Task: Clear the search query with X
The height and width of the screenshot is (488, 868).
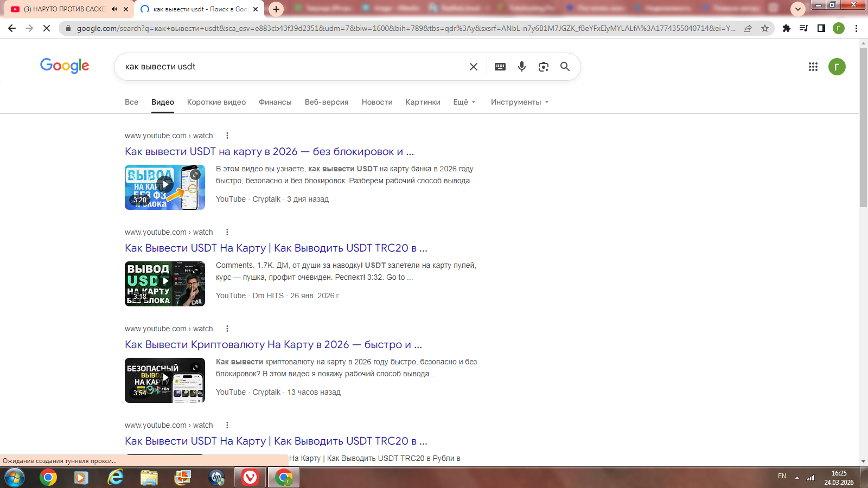Action: [474, 67]
